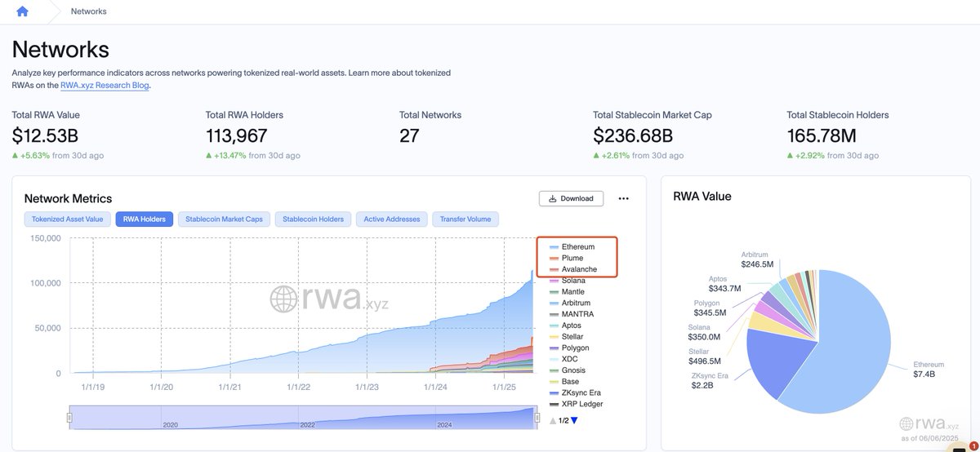Open the RWA.xyz Research Blog link
Image resolution: width=980 pixels, height=452 pixels.
coord(105,85)
